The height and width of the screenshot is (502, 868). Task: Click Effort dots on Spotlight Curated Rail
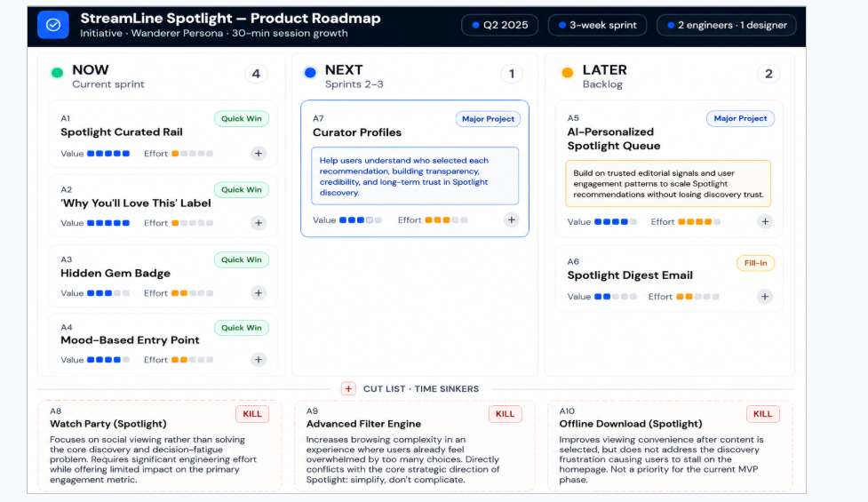192,154
